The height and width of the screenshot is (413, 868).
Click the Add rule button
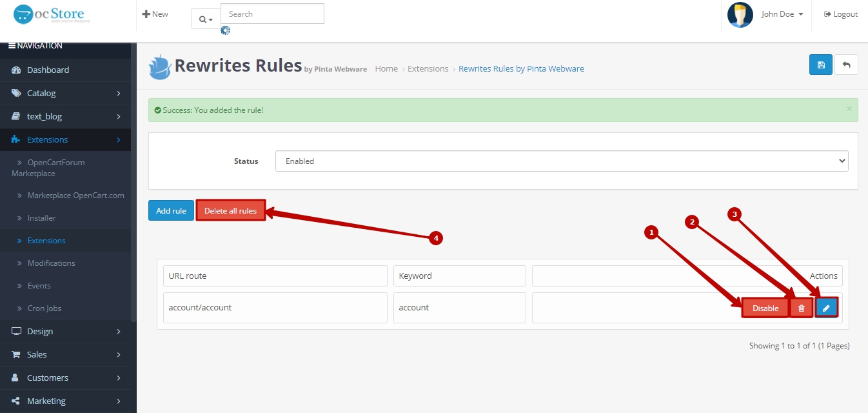click(x=171, y=210)
